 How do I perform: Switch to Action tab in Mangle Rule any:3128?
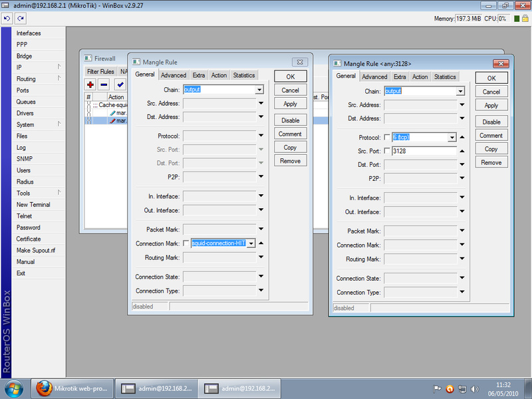pos(420,77)
